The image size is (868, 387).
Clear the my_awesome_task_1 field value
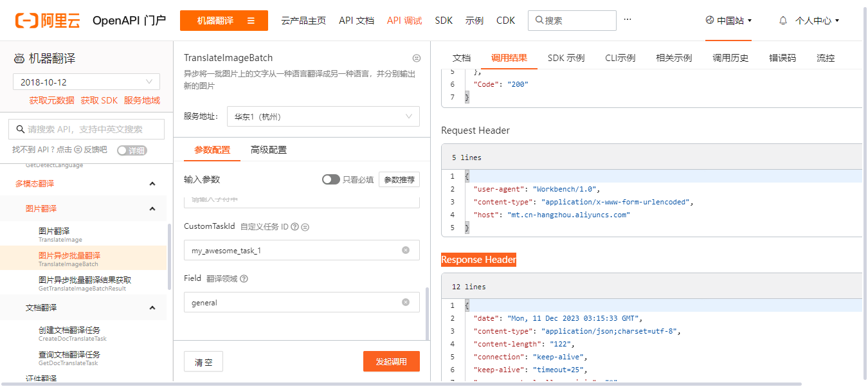pyautogui.click(x=406, y=250)
